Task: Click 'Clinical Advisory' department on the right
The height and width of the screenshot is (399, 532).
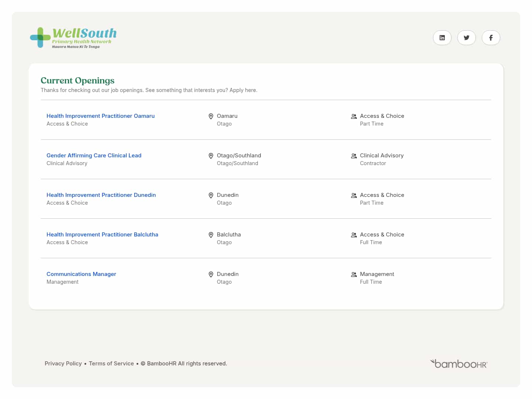Action: point(382,156)
